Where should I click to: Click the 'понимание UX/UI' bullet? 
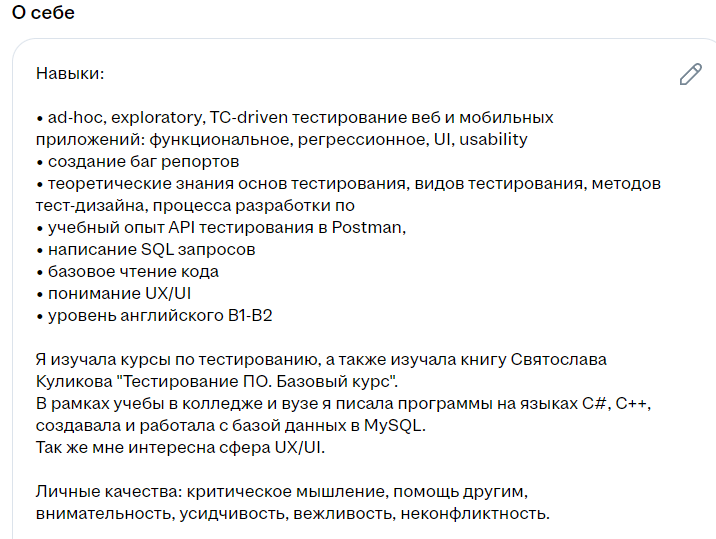point(113,293)
